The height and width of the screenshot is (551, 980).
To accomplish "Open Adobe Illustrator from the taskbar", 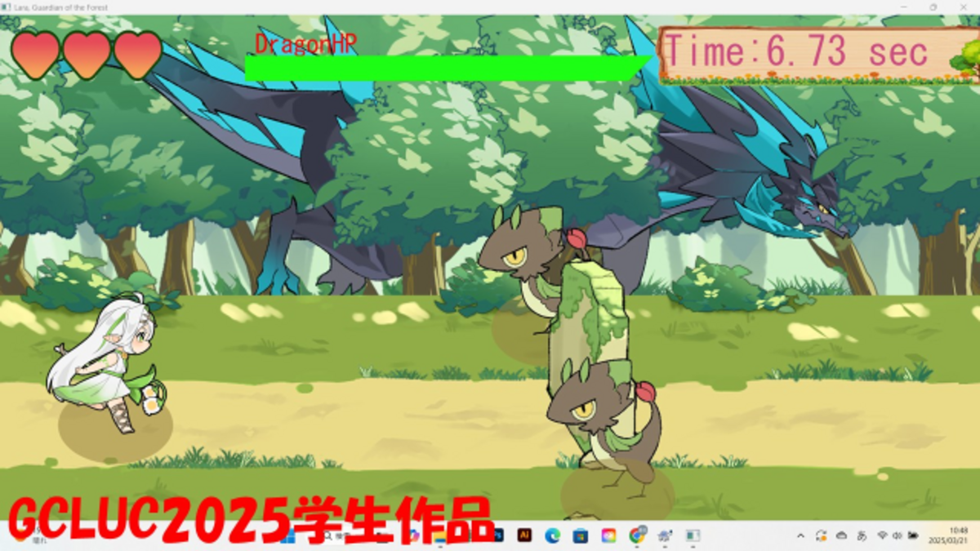I will coord(524,535).
